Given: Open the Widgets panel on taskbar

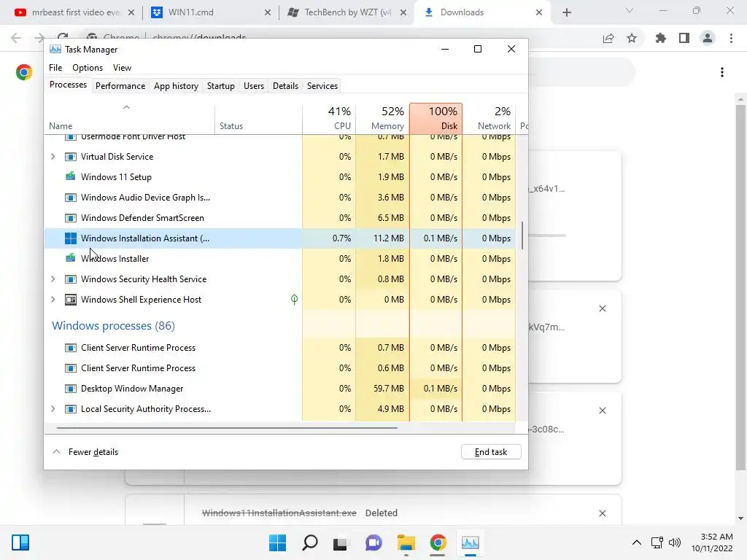Looking at the screenshot, I should [x=20, y=542].
